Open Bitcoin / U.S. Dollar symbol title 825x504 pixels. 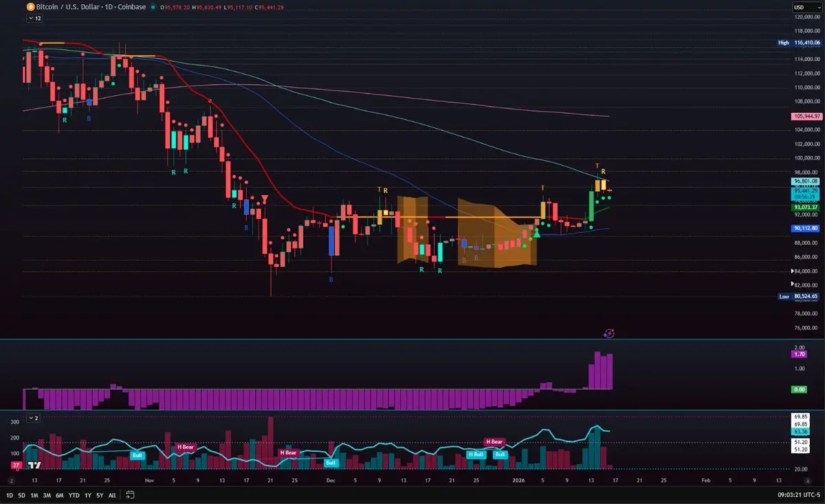tap(68, 7)
